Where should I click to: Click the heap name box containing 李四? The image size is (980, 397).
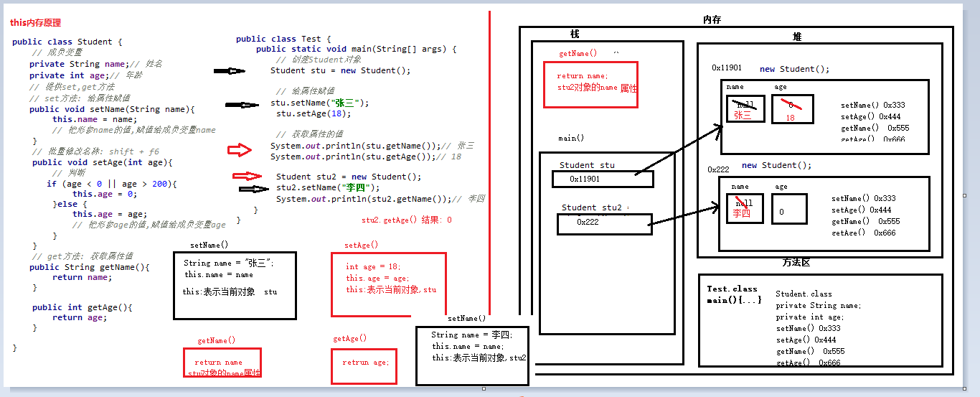(x=745, y=208)
